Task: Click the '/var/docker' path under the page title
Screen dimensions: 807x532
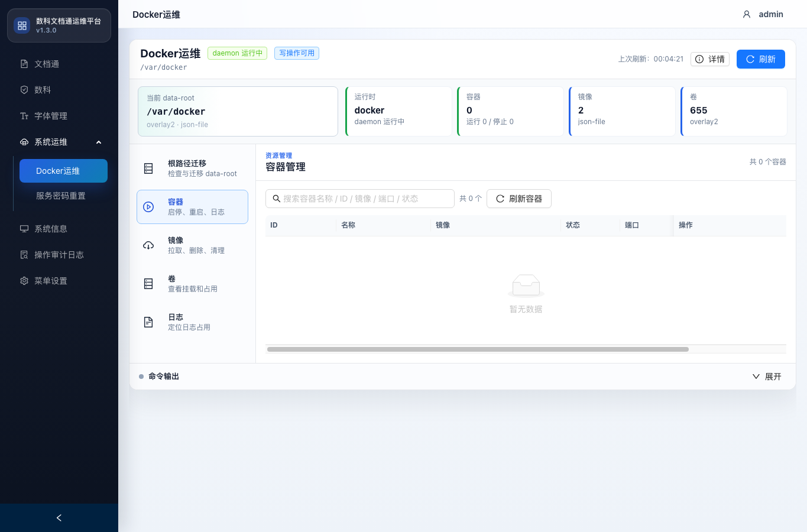Action: coord(164,67)
